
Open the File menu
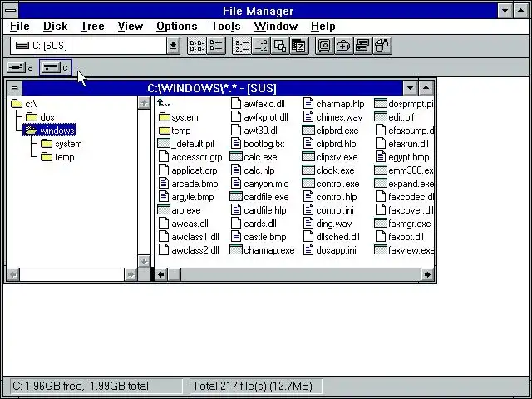[x=20, y=26]
